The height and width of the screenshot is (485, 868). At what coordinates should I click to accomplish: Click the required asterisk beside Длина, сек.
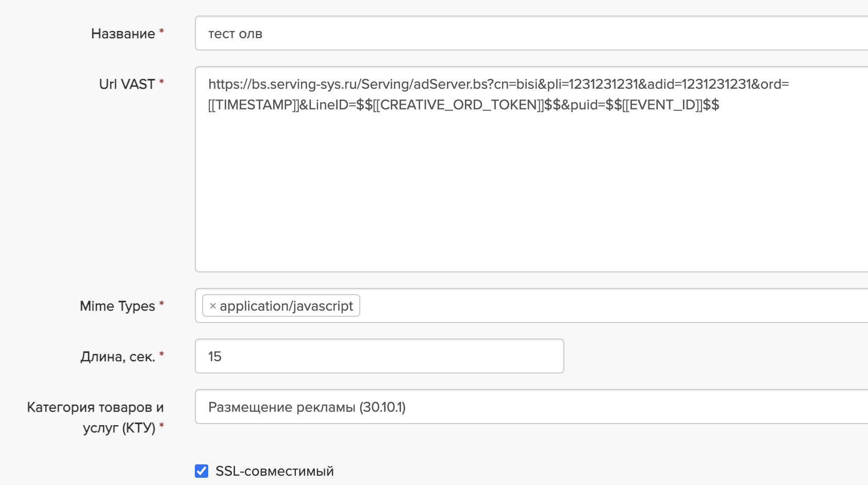161,354
